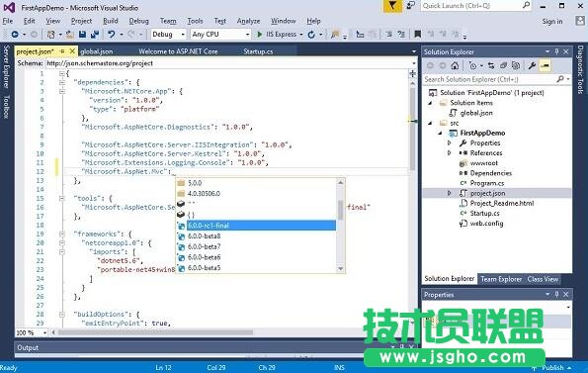Viewport: 588px width, 373px height.
Task: Switch to the global.json tab
Action: pos(97,51)
